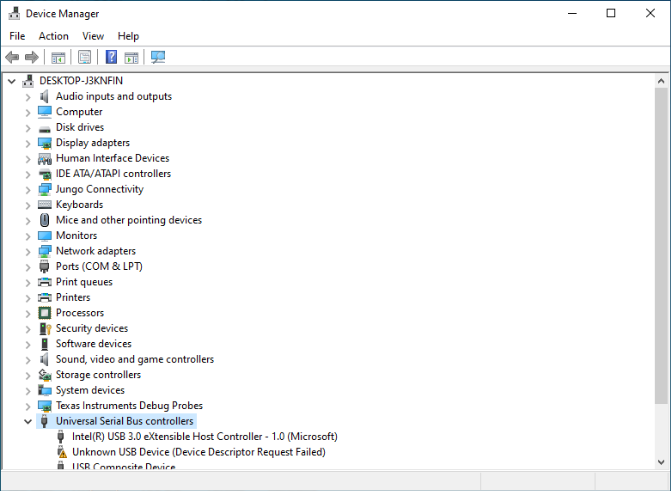Select the Computer tree item label
Screen dimensions: 671x491
coord(79,112)
